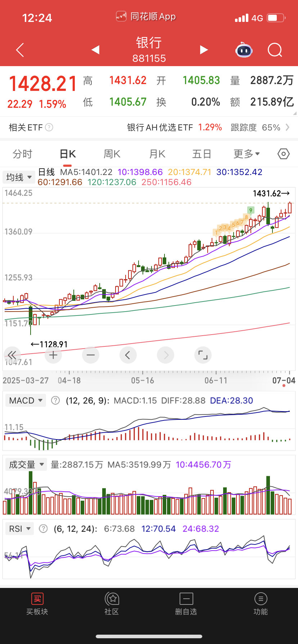Image resolution: width=298 pixels, height=644 pixels.
Task: Open RSI indicator help icon
Action: [x=43, y=529]
